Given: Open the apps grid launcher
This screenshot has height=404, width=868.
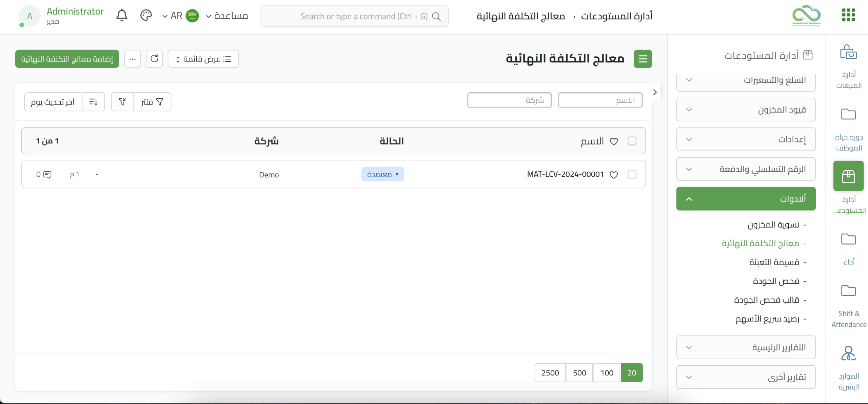Looking at the screenshot, I should [848, 15].
